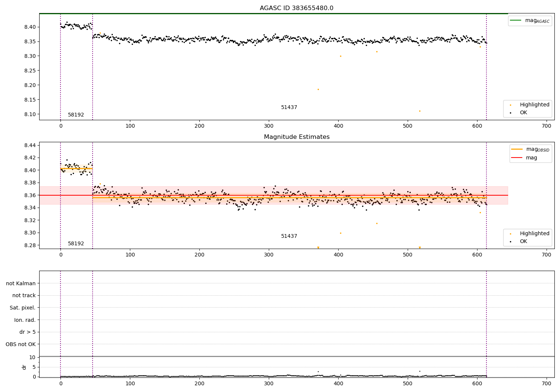Click the orange outlier point at 8.185 in top plot

(318, 89)
